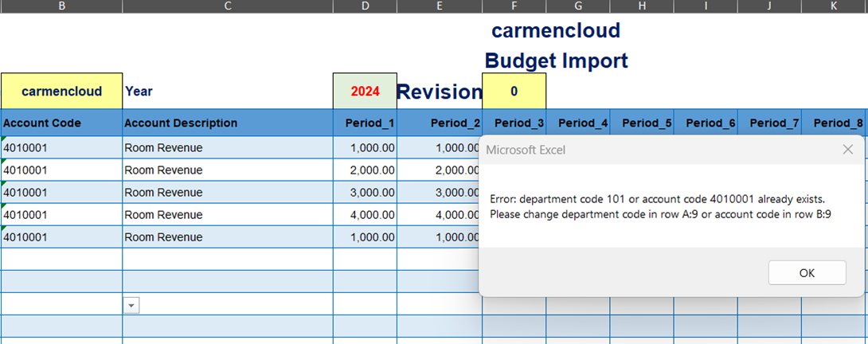
Task: Select the Period_1 column heading cell
Action: click(365, 123)
